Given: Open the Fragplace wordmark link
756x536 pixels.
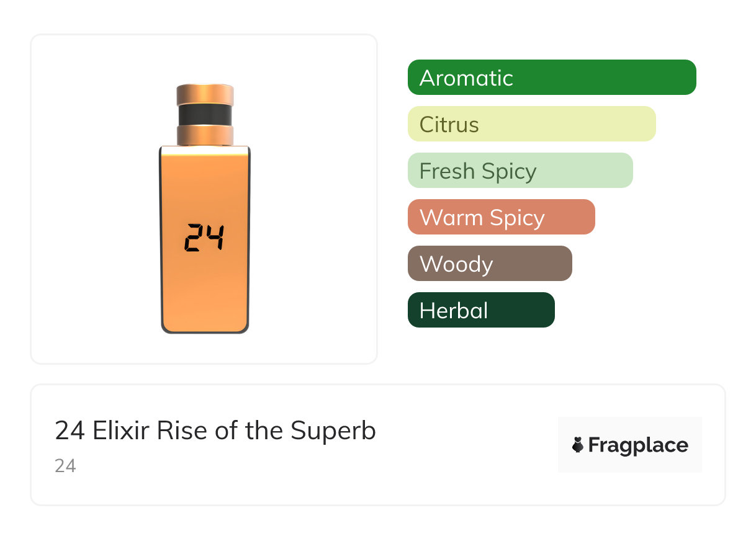Looking at the screenshot, I should 638,445.
